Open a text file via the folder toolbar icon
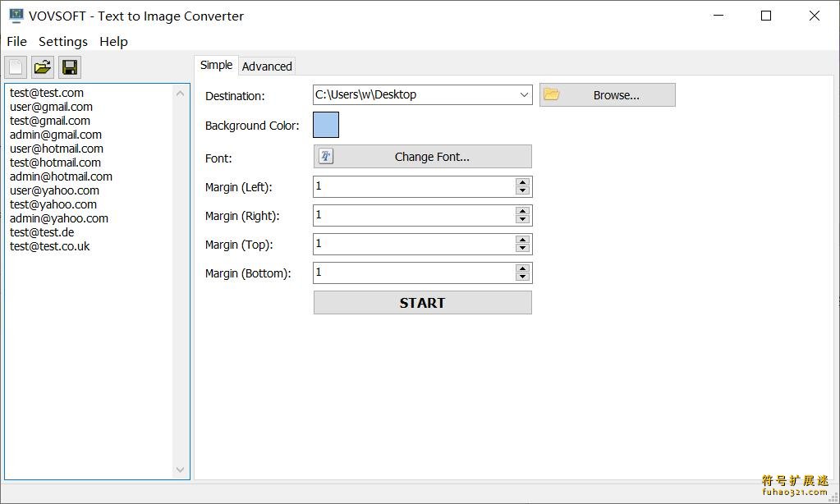 42,66
